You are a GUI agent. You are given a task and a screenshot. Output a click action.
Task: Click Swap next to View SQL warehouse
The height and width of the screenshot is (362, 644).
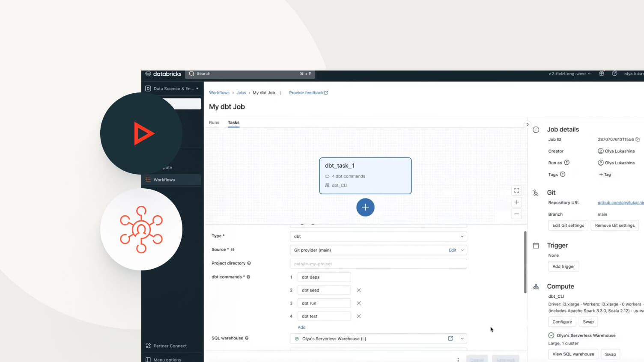click(x=611, y=354)
